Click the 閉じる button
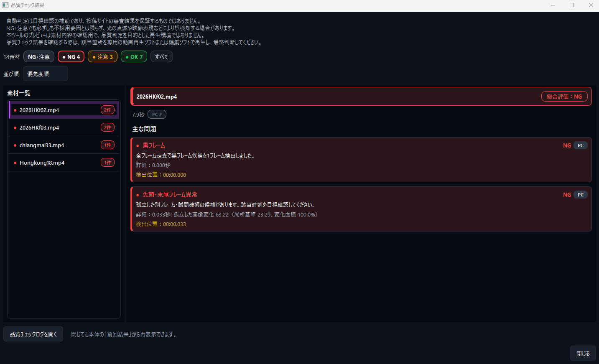 583,353
